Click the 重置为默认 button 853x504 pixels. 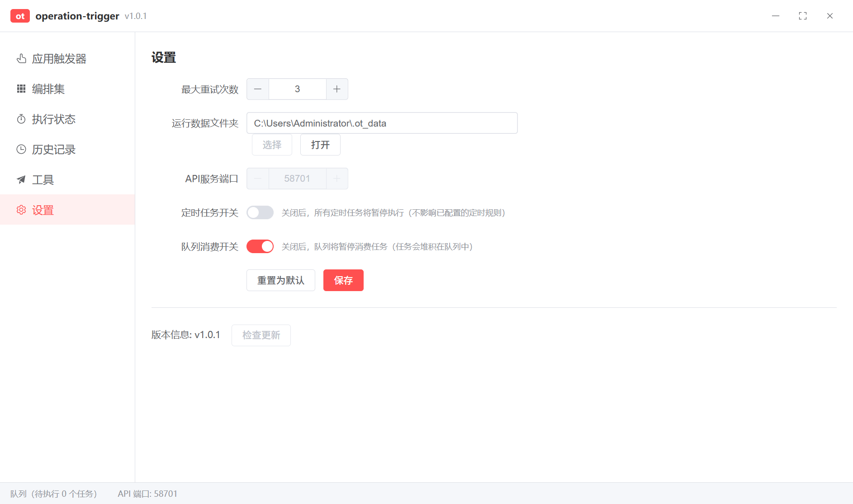tap(280, 280)
